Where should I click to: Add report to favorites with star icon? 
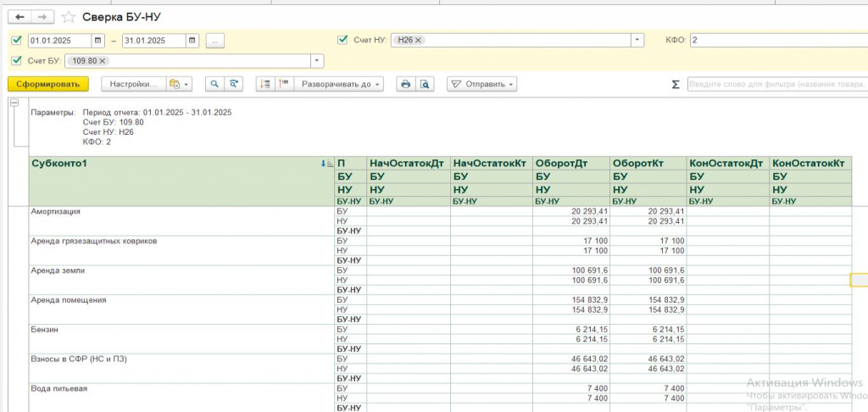(x=69, y=17)
